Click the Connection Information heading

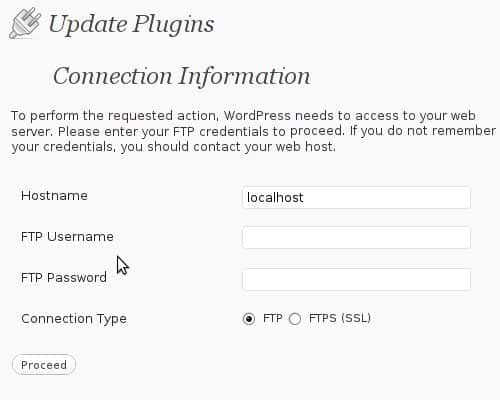click(x=182, y=77)
